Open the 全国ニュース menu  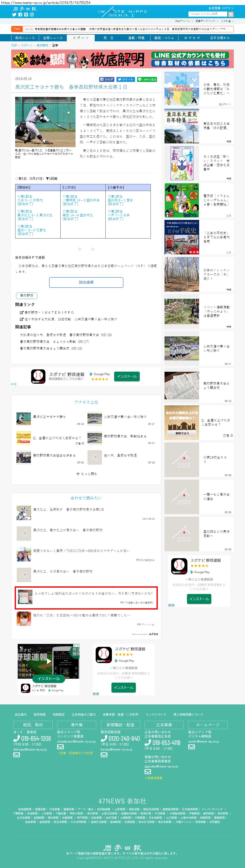53,38
